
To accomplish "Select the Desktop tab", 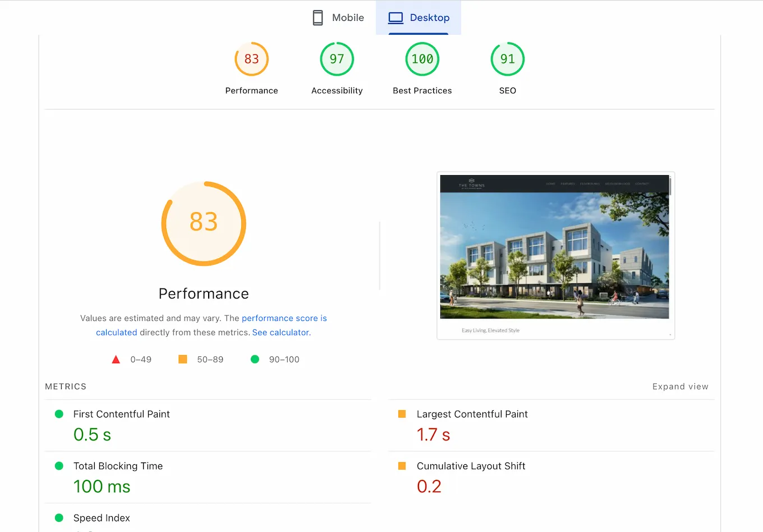I will 419,17.
